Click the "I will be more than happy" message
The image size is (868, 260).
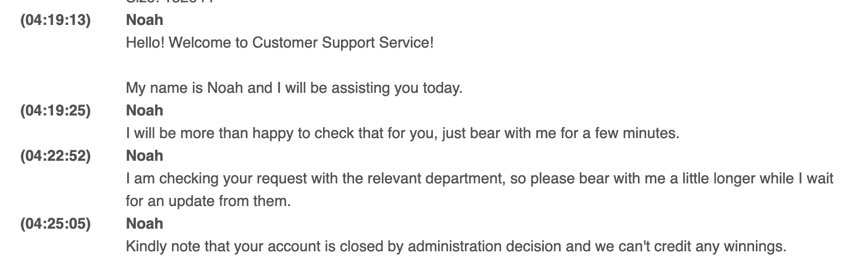(402, 133)
